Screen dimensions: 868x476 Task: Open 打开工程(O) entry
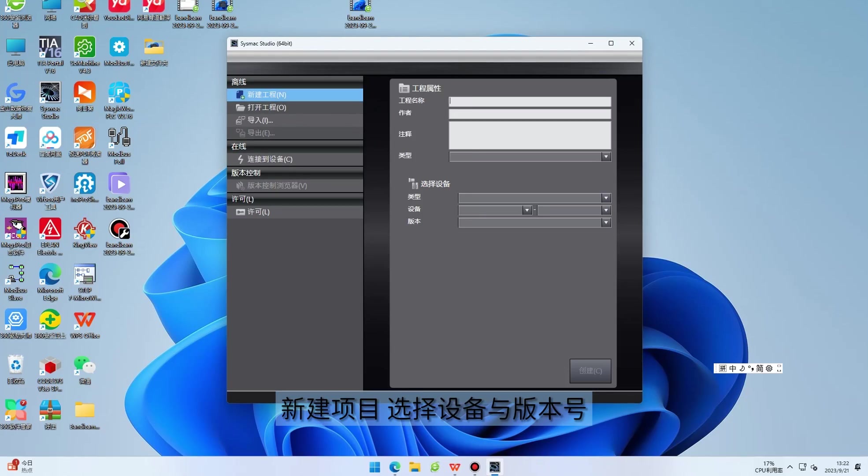(295, 108)
